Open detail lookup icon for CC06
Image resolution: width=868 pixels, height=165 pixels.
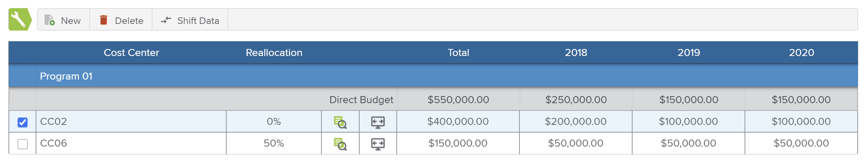(x=340, y=144)
